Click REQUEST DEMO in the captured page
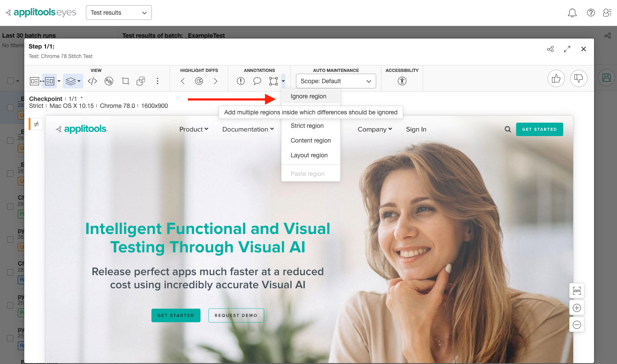 236,315
